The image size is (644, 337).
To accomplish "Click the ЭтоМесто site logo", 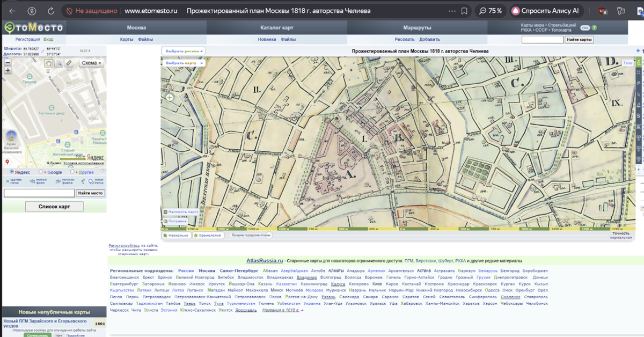I will (33, 27).
